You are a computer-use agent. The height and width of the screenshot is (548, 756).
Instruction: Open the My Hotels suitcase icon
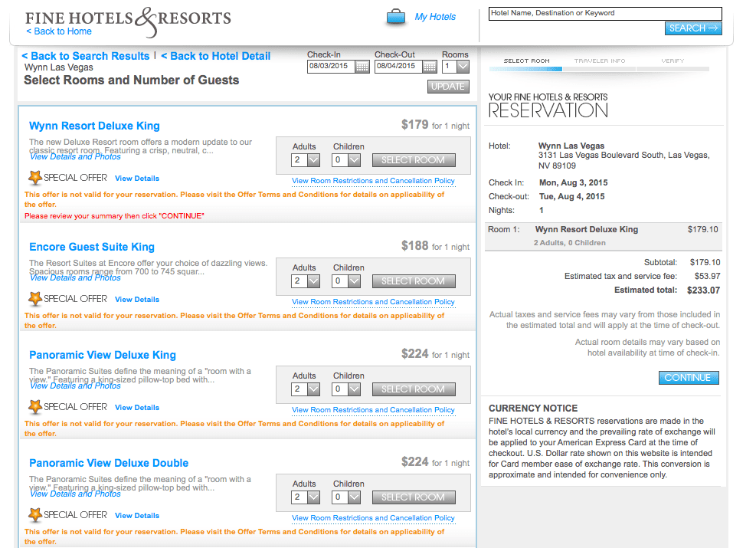coord(396,18)
